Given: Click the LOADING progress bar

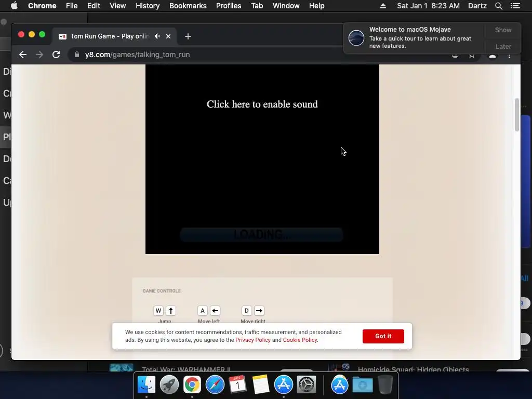Looking at the screenshot, I should pyautogui.click(x=262, y=234).
